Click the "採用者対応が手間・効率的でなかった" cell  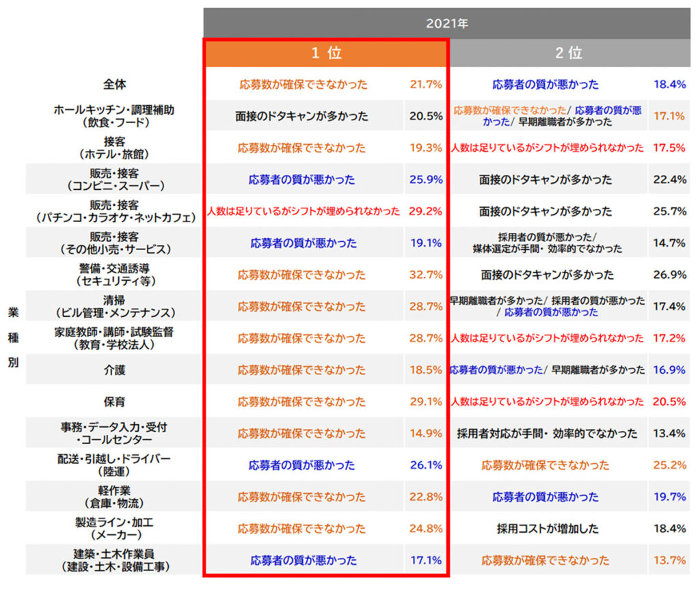click(x=547, y=433)
